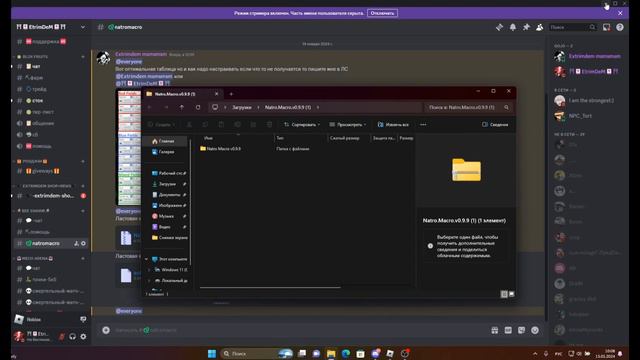Open File Explorer from the taskbar

(x=331, y=353)
